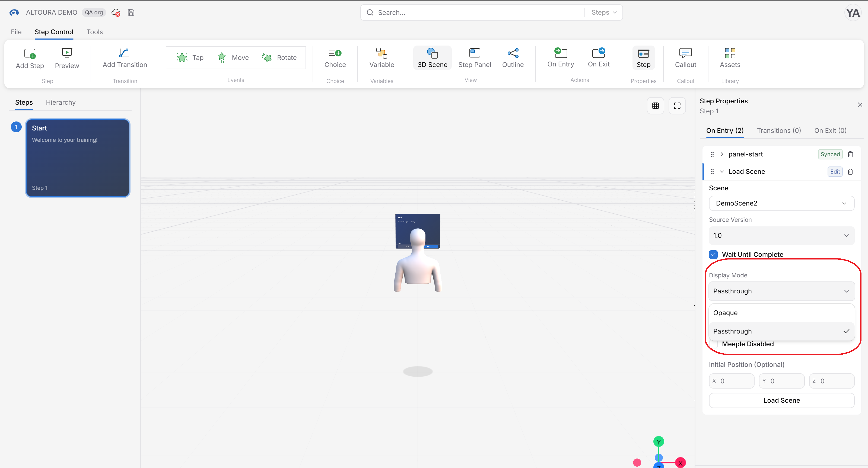Open the Step Control ribbon tab
Screen dimensions: 868x468
click(x=54, y=32)
